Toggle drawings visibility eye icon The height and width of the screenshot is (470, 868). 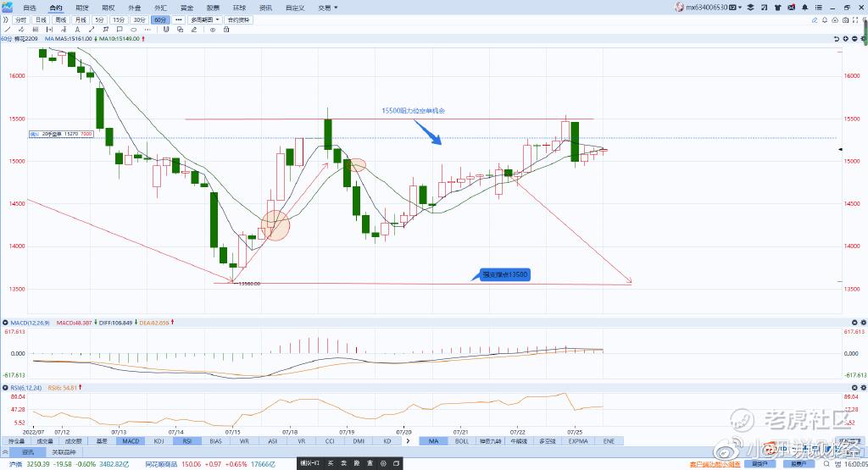(213, 30)
